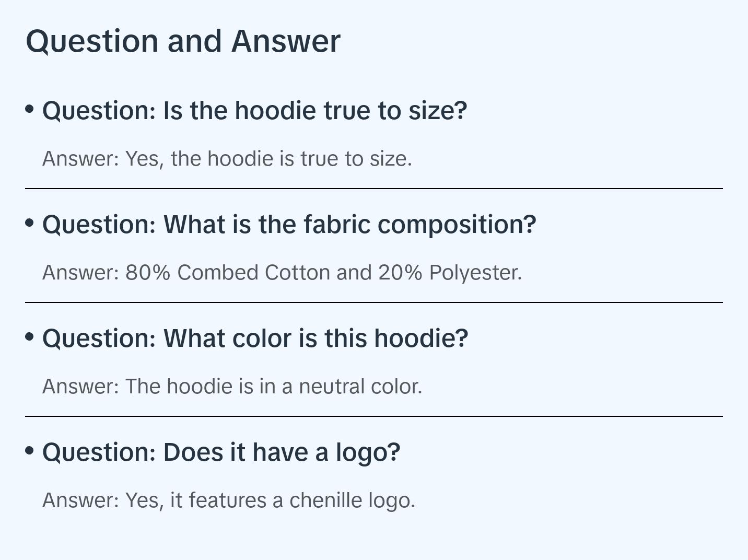Select the "What is the fabric composition?" question
The width and height of the screenshot is (748, 560).
click(289, 225)
